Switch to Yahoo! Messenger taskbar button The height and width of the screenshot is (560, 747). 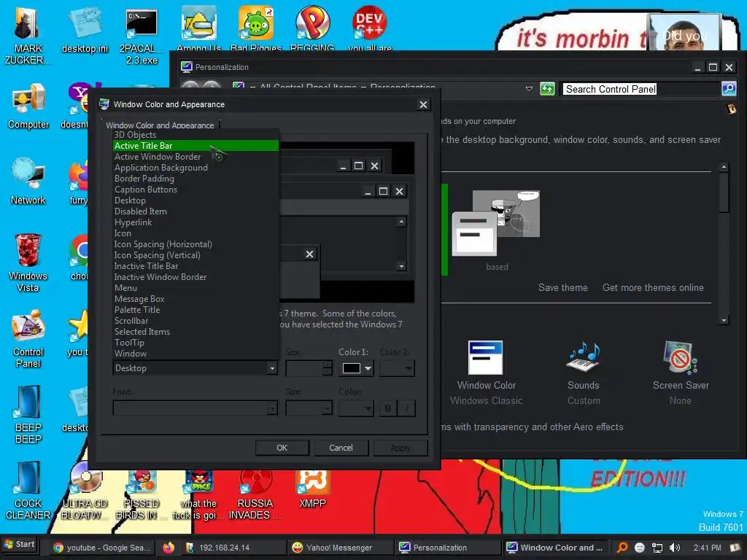[x=341, y=548]
